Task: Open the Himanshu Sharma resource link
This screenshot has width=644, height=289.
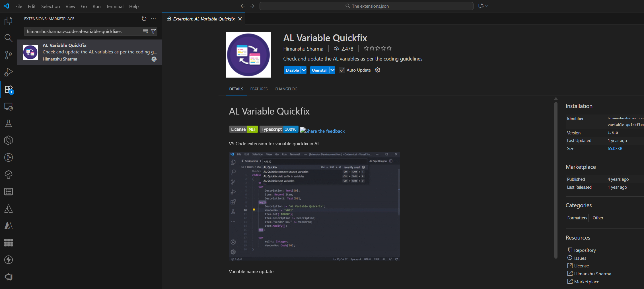Action: tap(592, 274)
